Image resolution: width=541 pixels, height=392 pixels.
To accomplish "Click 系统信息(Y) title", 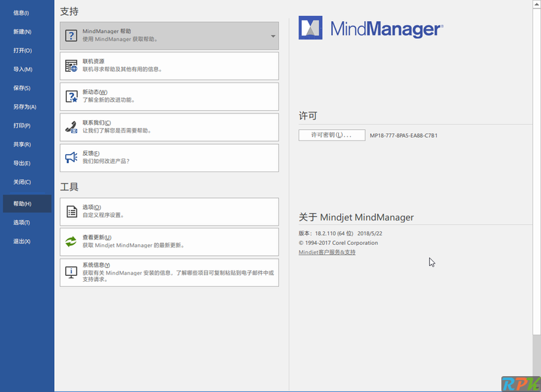I will click(x=96, y=265).
